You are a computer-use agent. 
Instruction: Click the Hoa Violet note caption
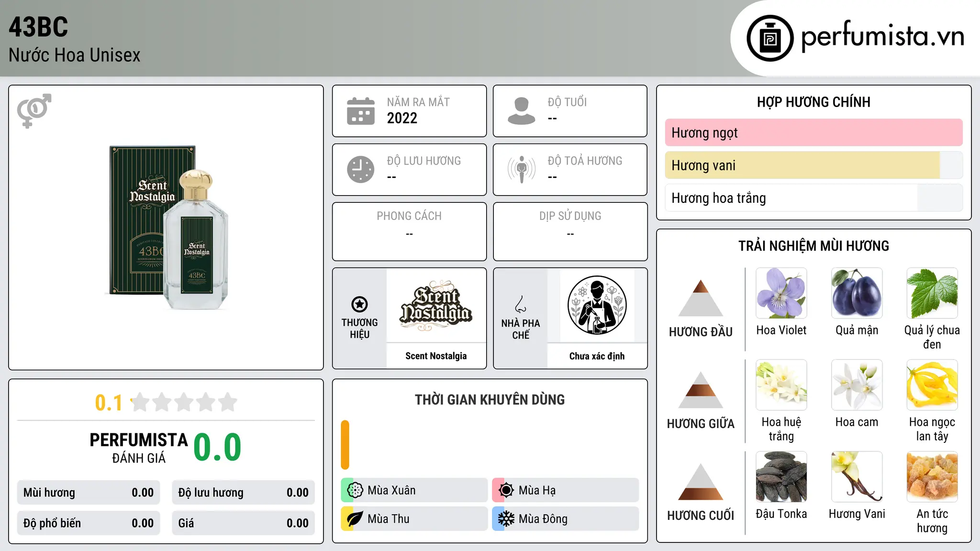(781, 330)
